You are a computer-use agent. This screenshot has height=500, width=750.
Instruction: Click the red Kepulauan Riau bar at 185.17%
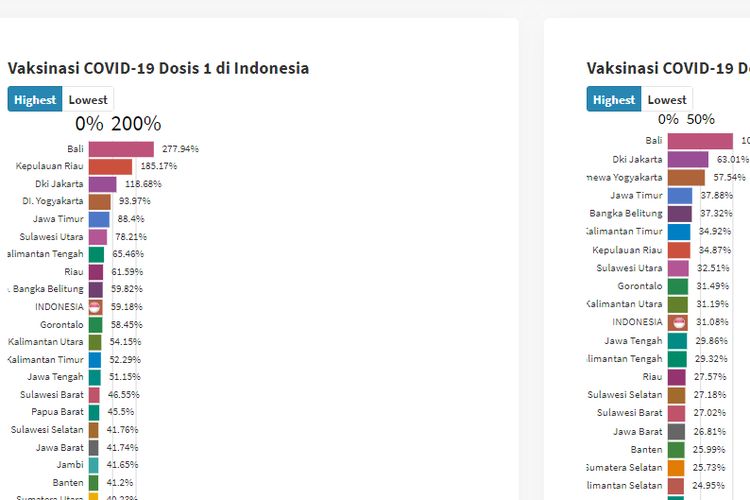click(110, 166)
